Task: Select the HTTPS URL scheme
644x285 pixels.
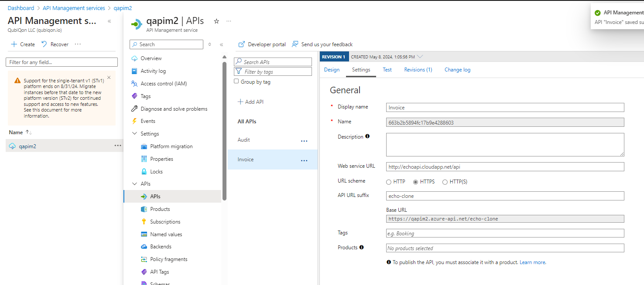Action: pos(416,182)
